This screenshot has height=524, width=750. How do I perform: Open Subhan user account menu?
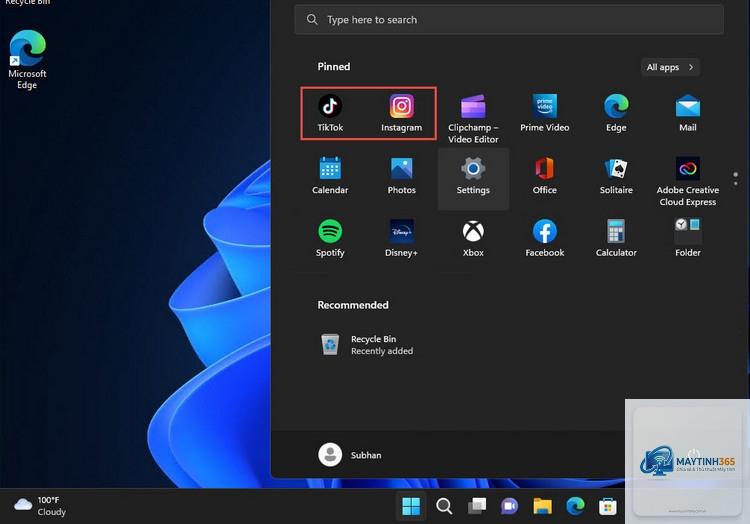point(350,455)
